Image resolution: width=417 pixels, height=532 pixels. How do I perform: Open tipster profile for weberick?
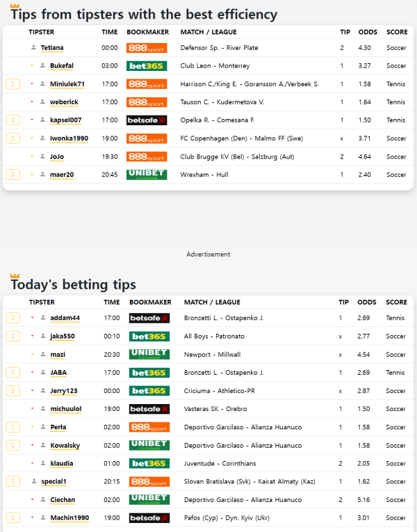(64, 102)
